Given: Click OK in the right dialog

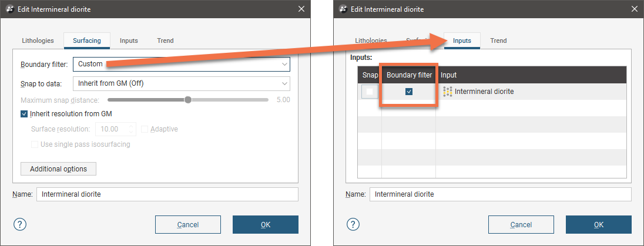Looking at the screenshot, I should (x=599, y=225).
